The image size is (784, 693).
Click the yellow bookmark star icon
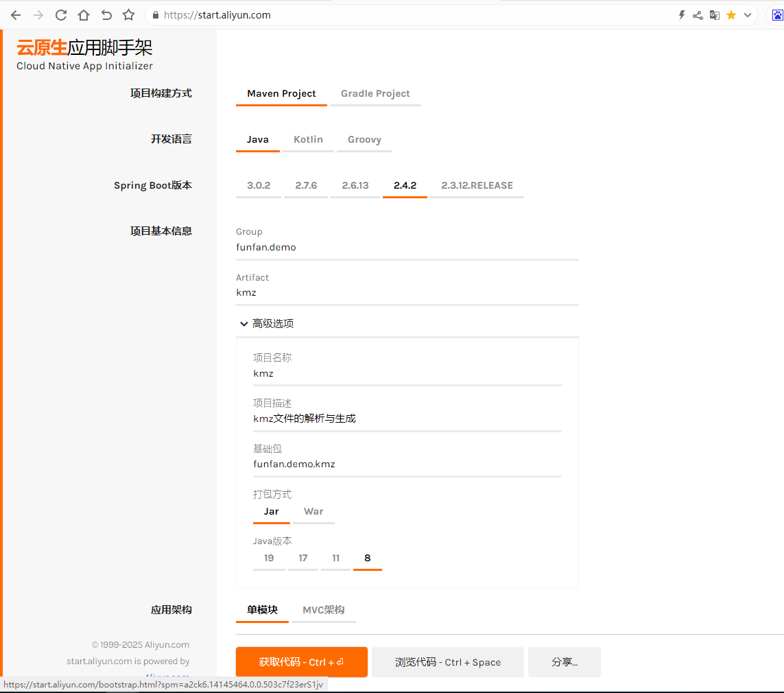(x=731, y=14)
